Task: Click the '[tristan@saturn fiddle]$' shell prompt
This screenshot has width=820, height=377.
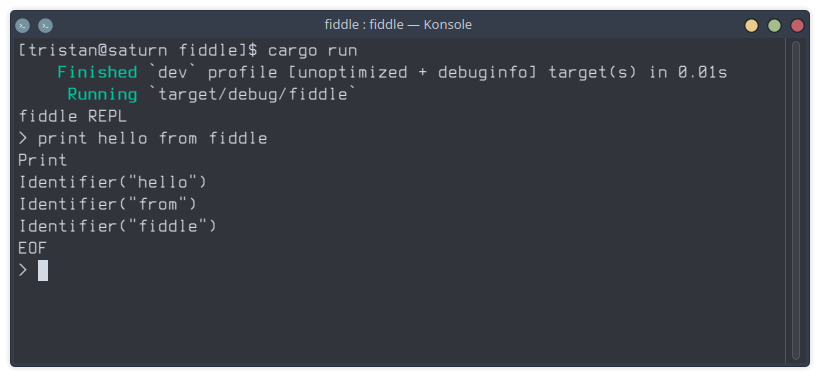Action: [x=138, y=51]
